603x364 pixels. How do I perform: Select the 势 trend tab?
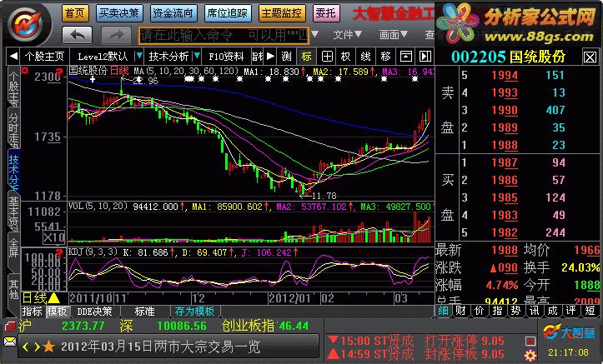tap(516, 310)
